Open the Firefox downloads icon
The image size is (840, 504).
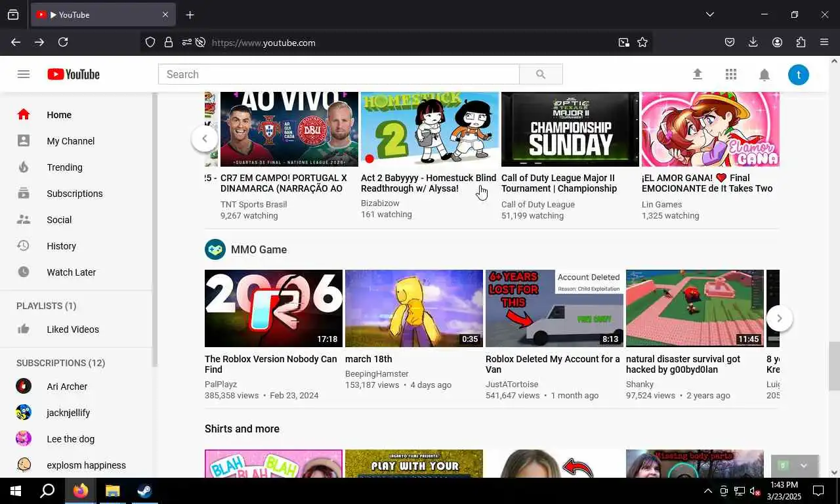coord(753,42)
